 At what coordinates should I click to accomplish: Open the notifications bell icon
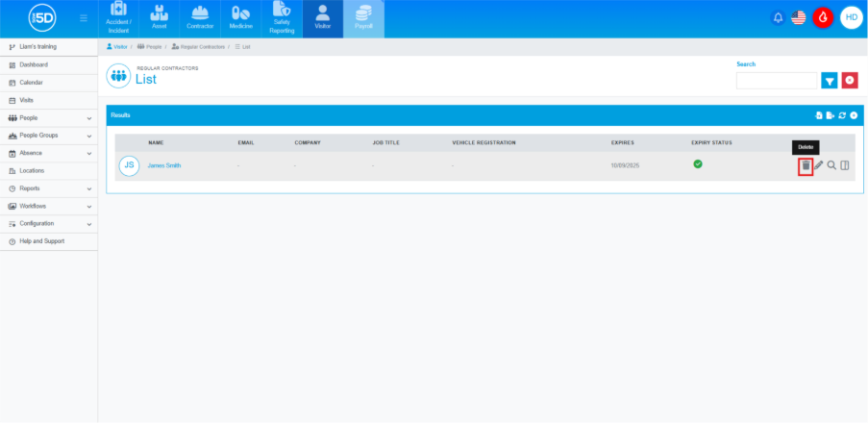pyautogui.click(x=778, y=17)
